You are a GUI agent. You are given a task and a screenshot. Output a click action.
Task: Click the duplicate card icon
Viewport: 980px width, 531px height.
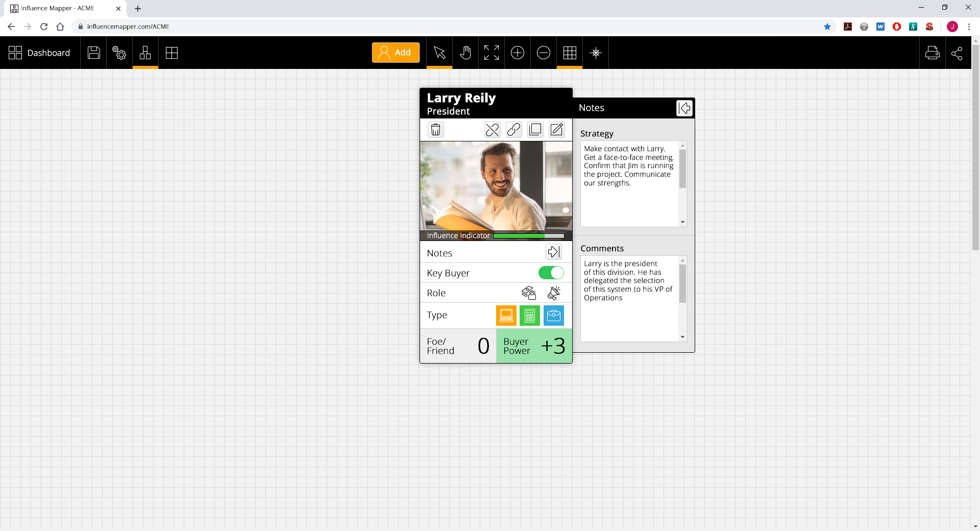pyautogui.click(x=535, y=130)
